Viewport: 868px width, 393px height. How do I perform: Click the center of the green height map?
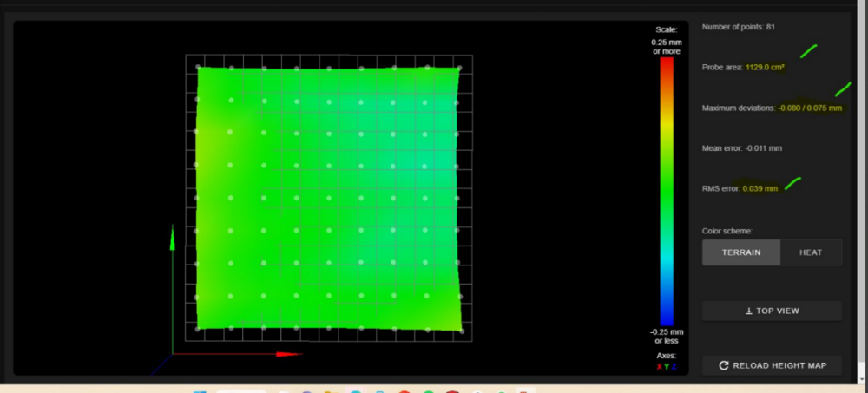[x=329, y=198]
